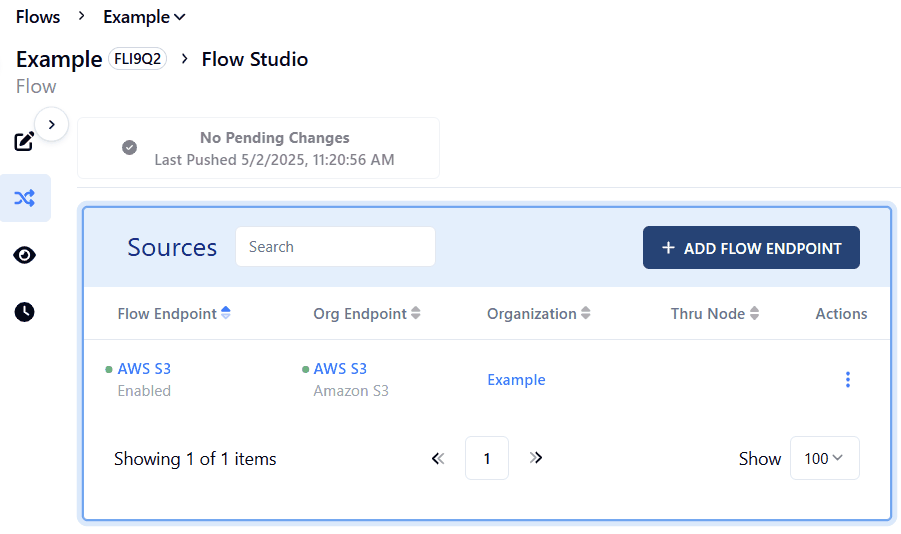The width and height of the screenshot is (901, 534).
Task: Open the AWS S3 flow endpoint link
Action: 144,368
